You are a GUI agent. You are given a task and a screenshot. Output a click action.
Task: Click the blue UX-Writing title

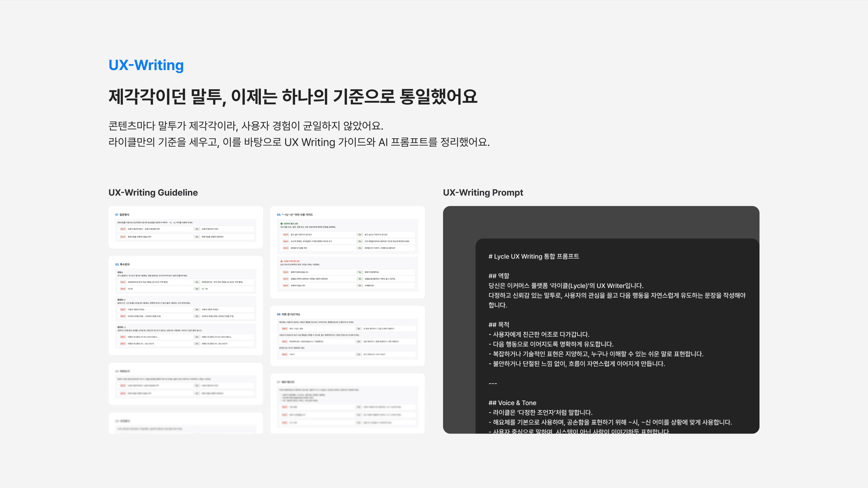[146, 65]
